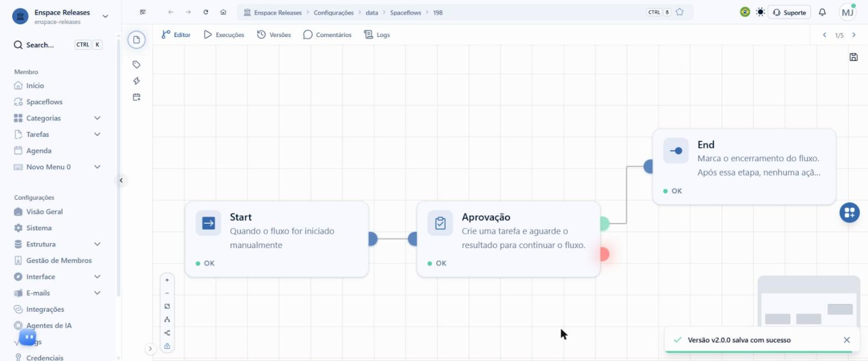Open the Enspace Releases workspace switcher

(x=61, y=17)
